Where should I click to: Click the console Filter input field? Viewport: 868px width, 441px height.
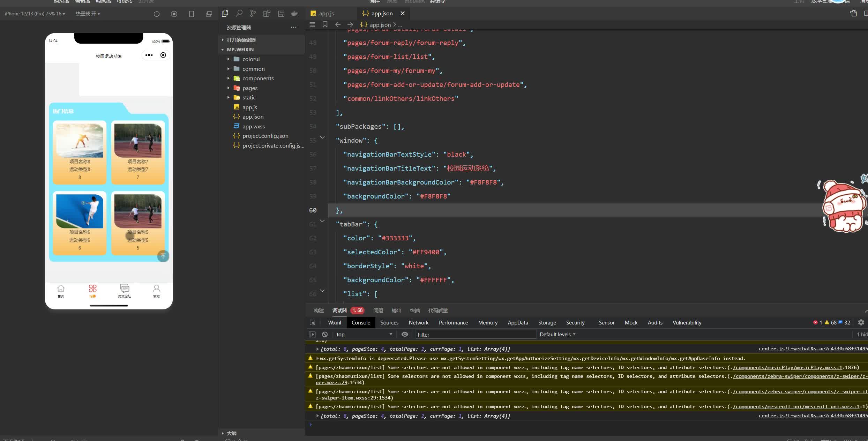pos(475,334)
